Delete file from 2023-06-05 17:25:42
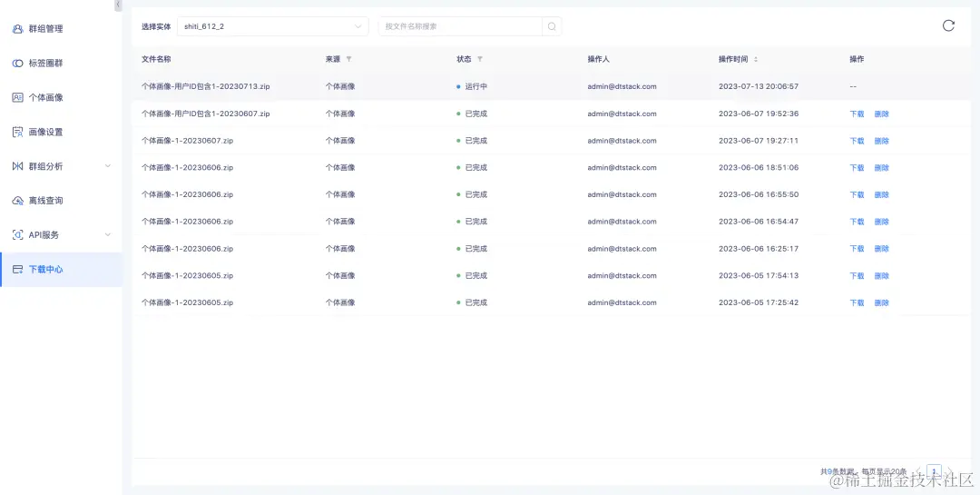Image resolution: width=980 pixels, height=495 pixels. pyautogui.click(x=881, y=302)
